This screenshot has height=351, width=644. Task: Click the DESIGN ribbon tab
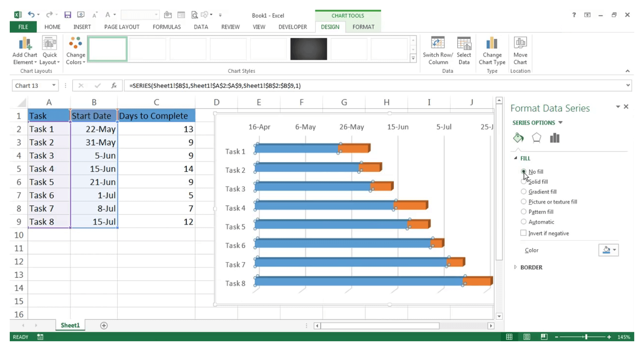coord(330,27)
